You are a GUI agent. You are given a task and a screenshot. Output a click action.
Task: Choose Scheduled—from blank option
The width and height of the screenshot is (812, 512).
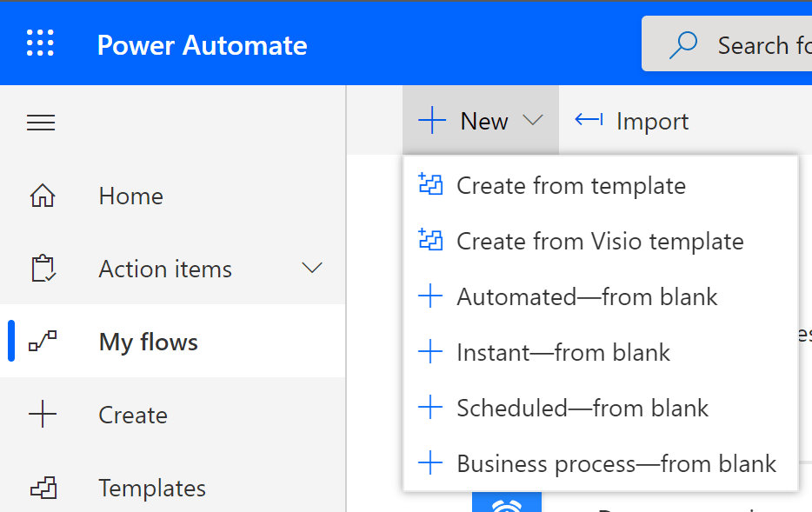coord(582,409)
